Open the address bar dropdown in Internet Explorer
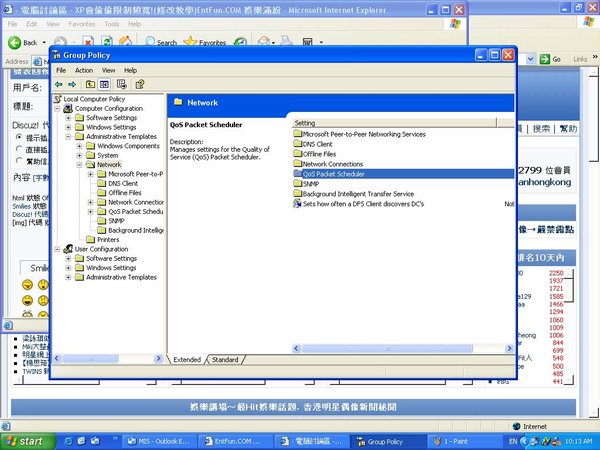This screenshot has width=600, height=450. 530,59
